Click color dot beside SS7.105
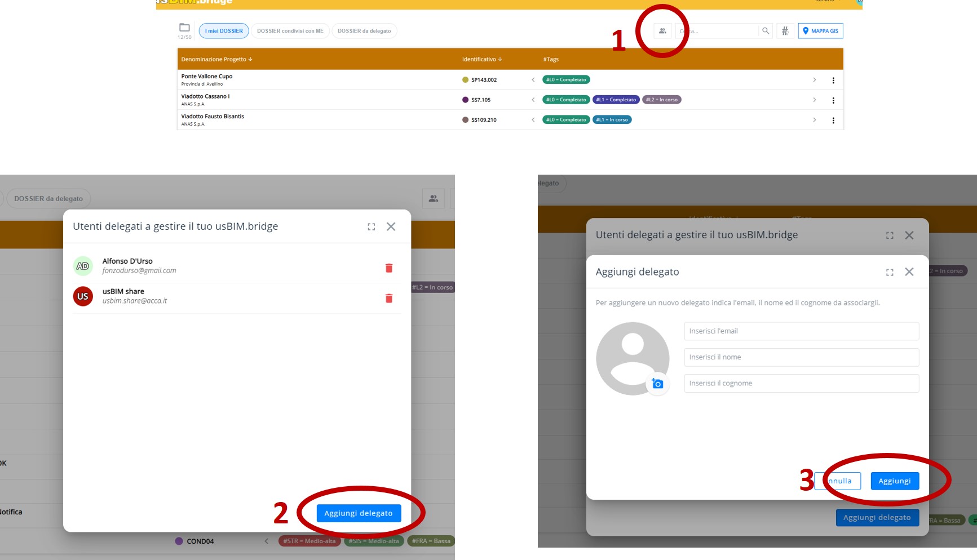 465,100
